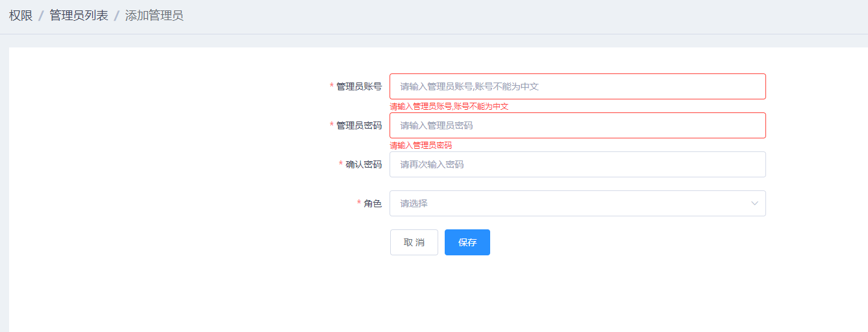Click the 添加管理员 breadcrumb text
The width and height of the screenshot is (868, 332).
(x=154, y=16)
